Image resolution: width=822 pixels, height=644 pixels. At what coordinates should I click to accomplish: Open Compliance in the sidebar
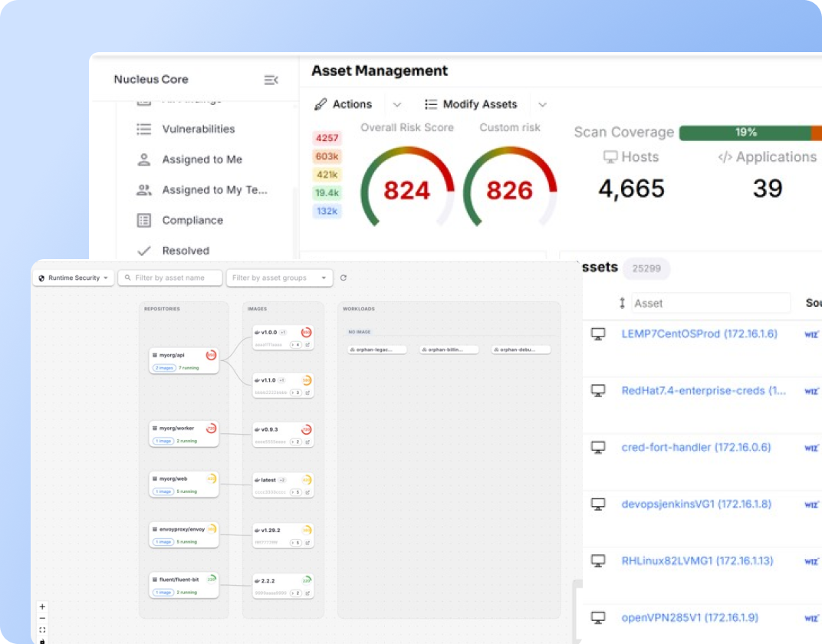click(x=192, y=220)
